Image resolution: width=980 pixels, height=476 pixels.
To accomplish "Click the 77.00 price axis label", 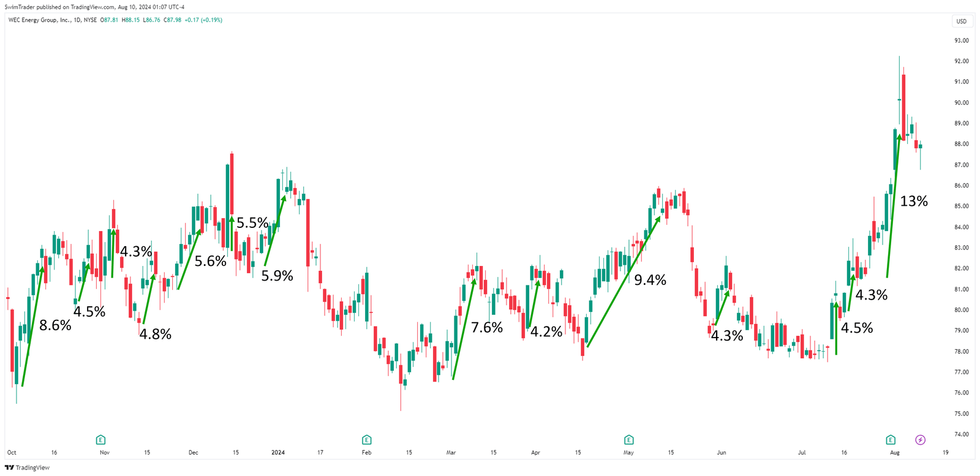I will tap(962, 372).
